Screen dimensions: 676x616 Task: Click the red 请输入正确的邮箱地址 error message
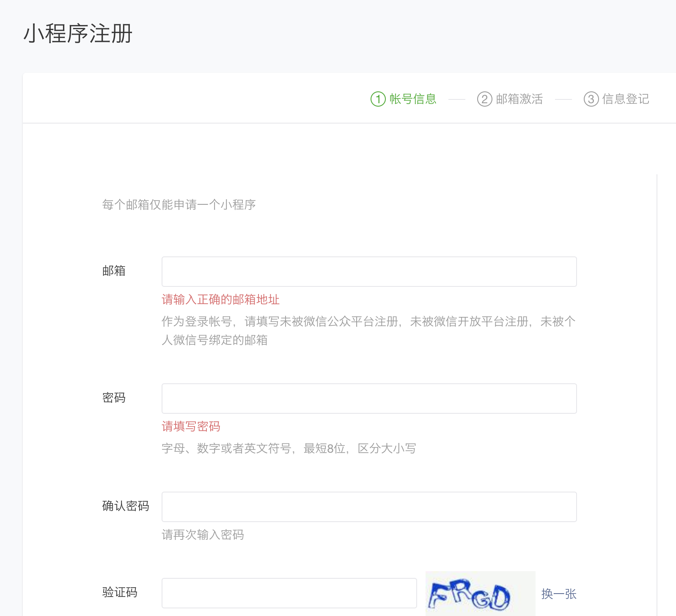(220, 300)
